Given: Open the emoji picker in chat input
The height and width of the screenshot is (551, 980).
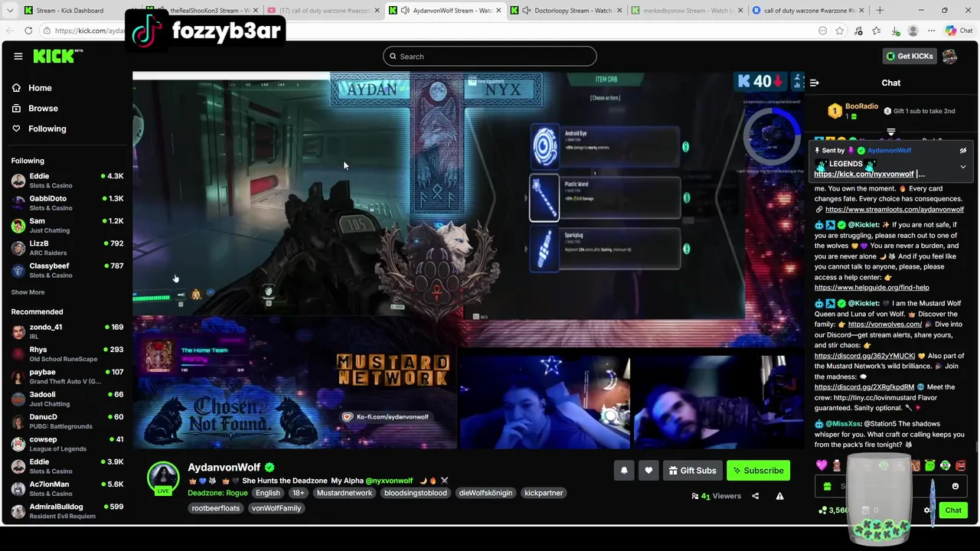Looking at the screenshot, I should (955, 486).
